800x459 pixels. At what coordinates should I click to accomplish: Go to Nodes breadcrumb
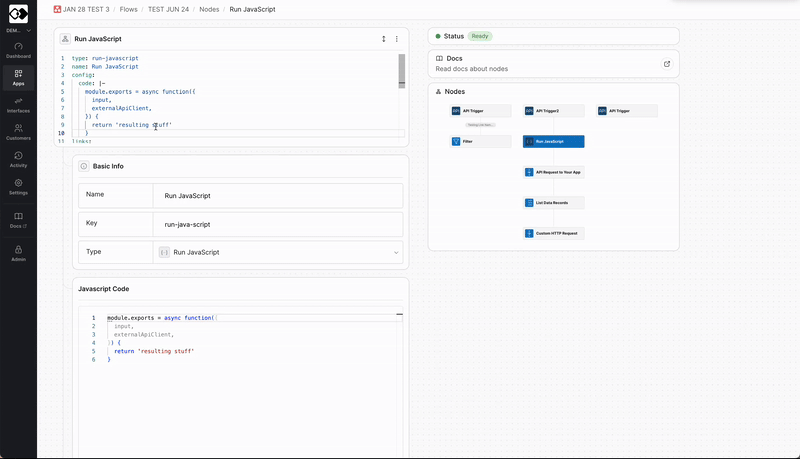209,9
